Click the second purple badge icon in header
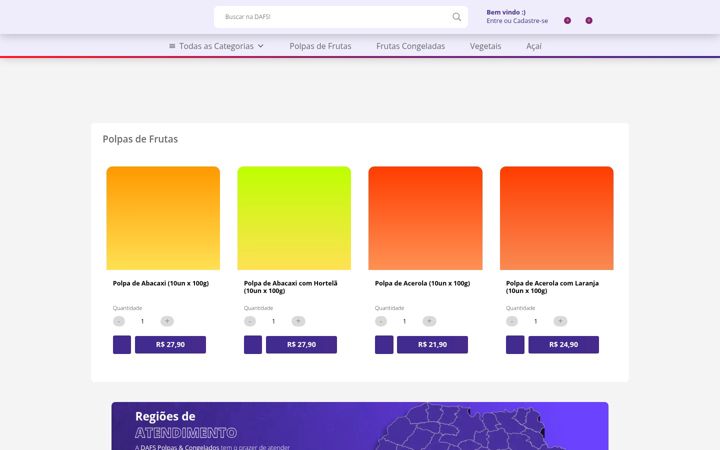The height and width of the screenshot is (450, 720). click(589, 21)
